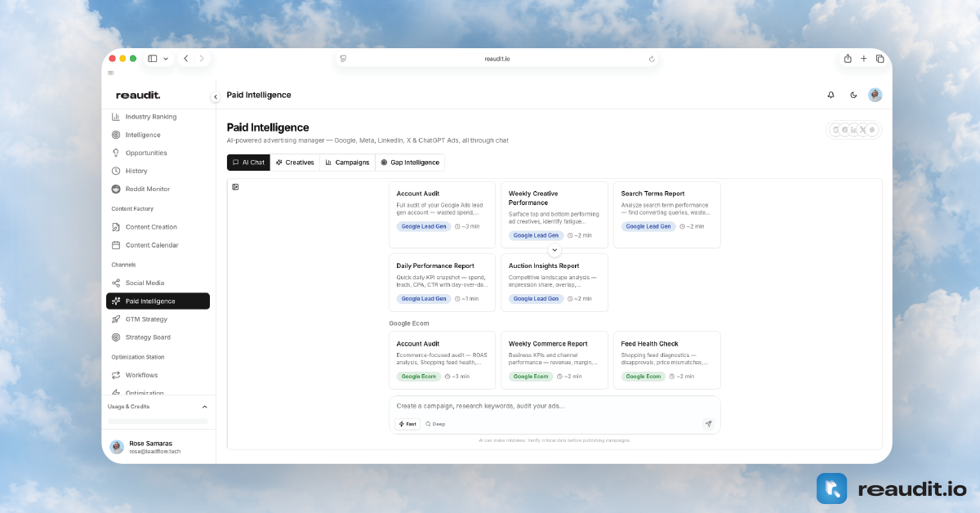Switch to the Creatives tab

point(295,163)
